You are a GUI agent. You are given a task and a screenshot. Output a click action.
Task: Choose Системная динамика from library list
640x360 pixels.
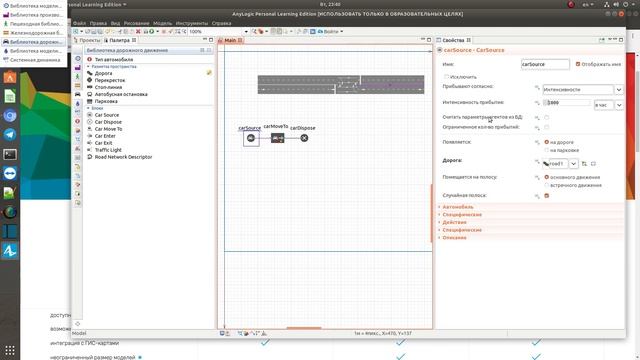click(x=33, y=60)
